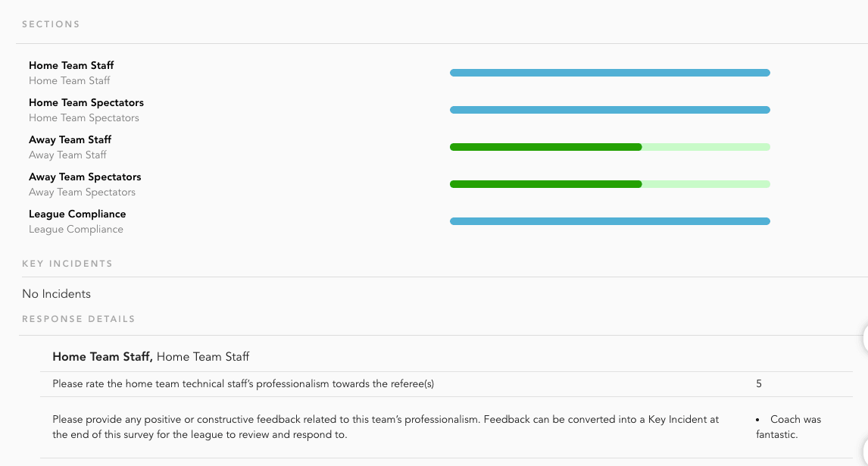Click the 'Coach was fantastic.' feedback answer
868x466 pixels.
click(788, 427)
